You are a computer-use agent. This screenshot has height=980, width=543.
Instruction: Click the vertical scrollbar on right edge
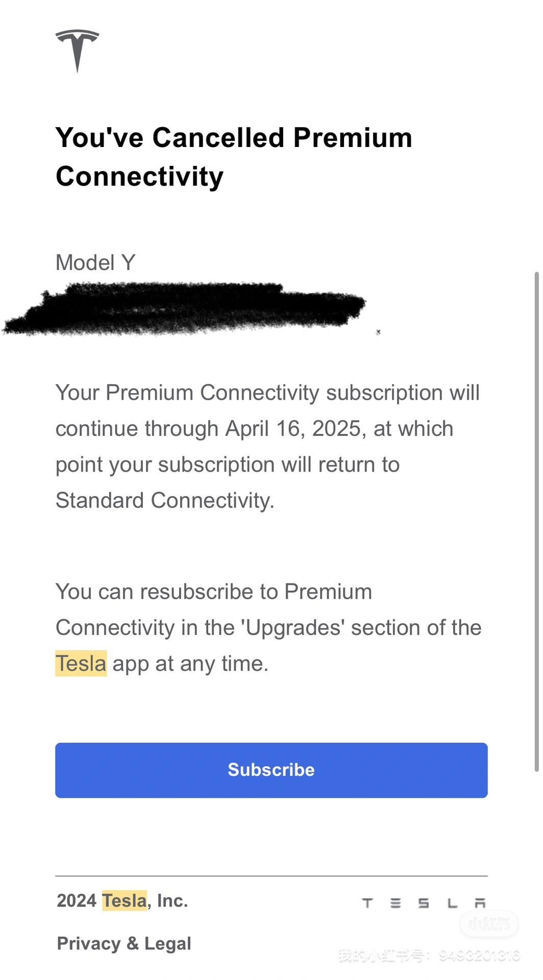click(x=536, y=521)
